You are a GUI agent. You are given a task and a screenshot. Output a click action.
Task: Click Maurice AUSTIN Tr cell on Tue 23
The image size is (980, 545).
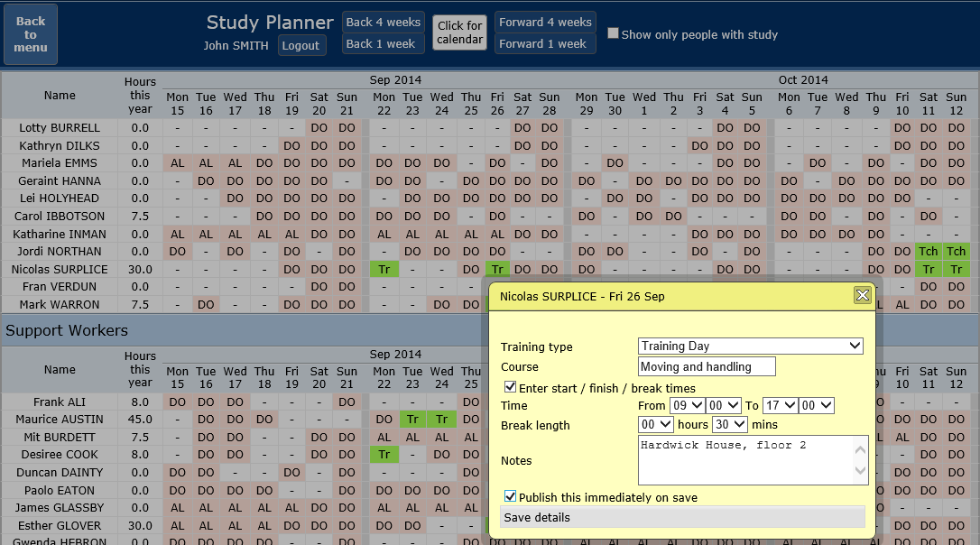tap(412, 420)
